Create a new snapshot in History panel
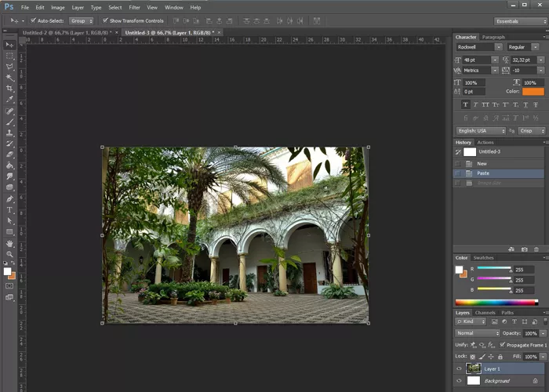 pyautogui.click(x=524, y=249)
